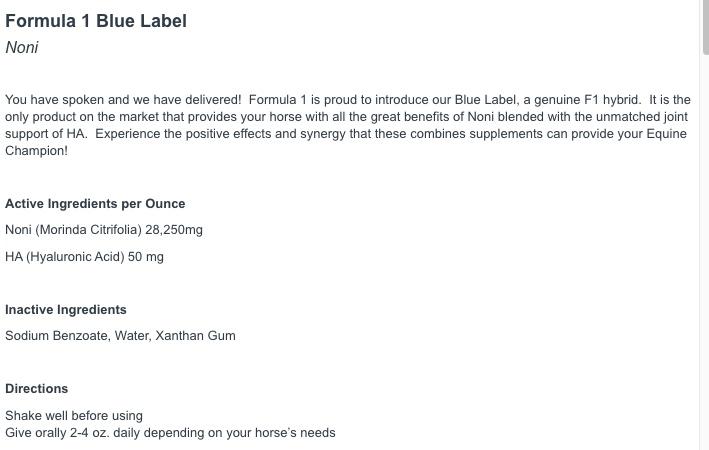709x450 pixels.
Task: Click the "Active Ingredients per Ounce" heading
Action: point(95,204)
